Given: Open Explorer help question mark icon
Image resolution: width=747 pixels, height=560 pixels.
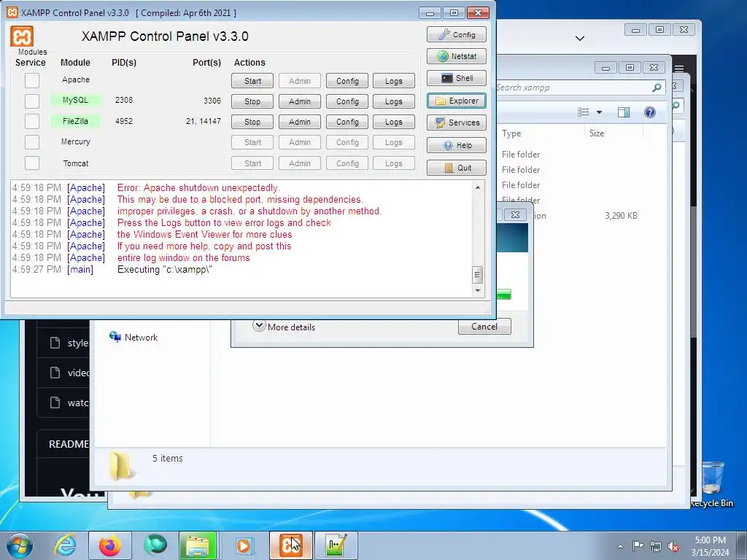Looking at the screenshot, I should pos(650,112).
